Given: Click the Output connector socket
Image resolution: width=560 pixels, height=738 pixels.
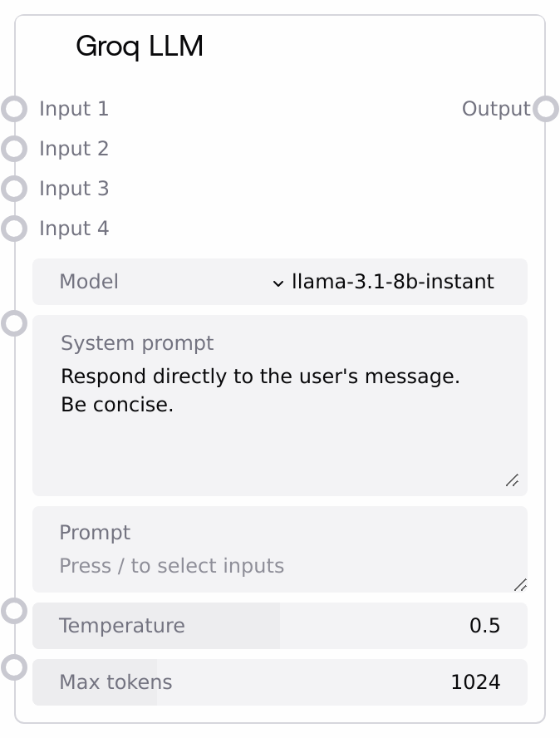Looking at the screenshot, I should [x=545, y=109].
